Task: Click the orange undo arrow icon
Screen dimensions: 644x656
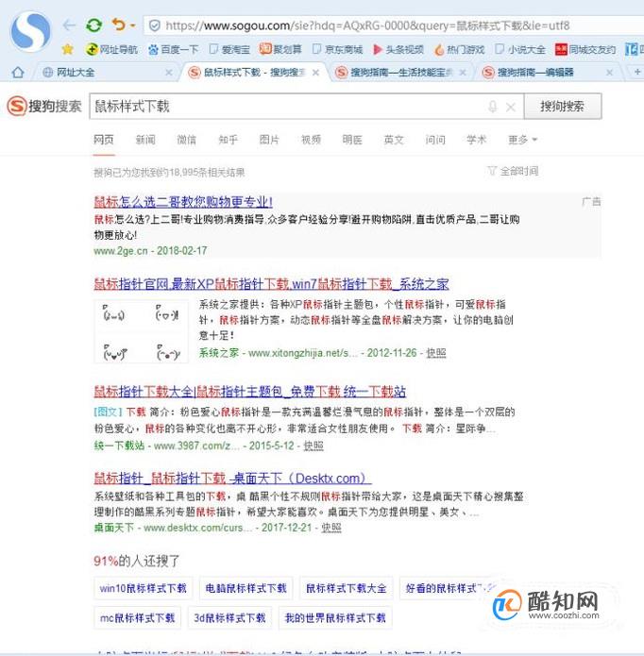Action: [x=119, y=25]
